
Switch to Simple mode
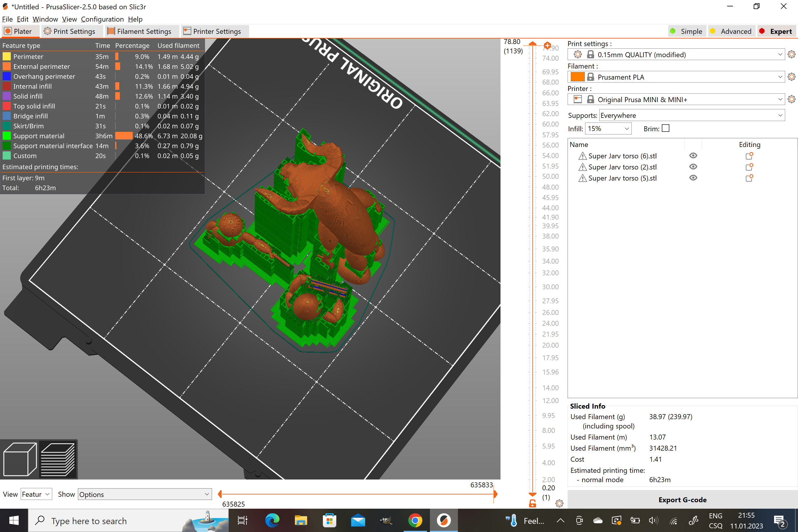[x=687, y=31]
